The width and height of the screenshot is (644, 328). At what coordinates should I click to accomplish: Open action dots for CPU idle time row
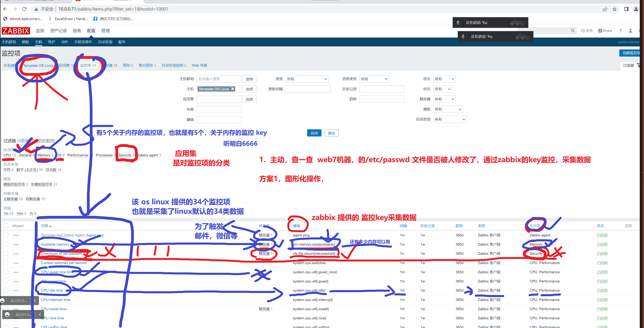pyautogui.click(x=16, y=291)
